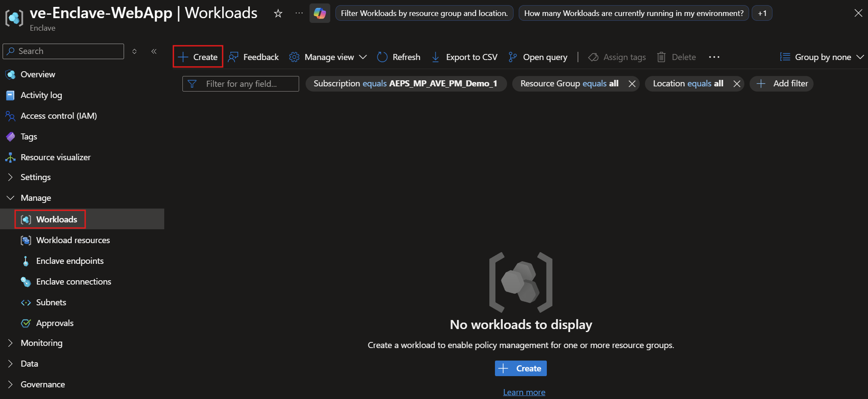
Task: Click the Subscription equals filter pill
Action: (405, 84)
